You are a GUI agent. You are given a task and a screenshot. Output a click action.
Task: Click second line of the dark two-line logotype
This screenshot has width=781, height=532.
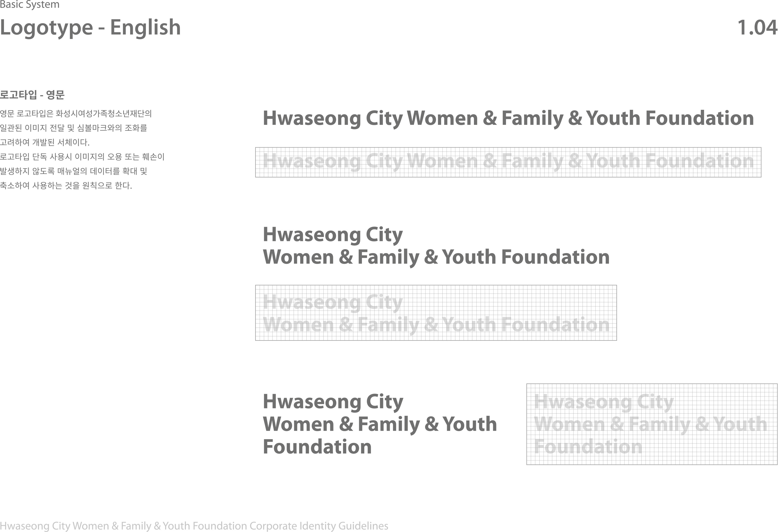436,257
